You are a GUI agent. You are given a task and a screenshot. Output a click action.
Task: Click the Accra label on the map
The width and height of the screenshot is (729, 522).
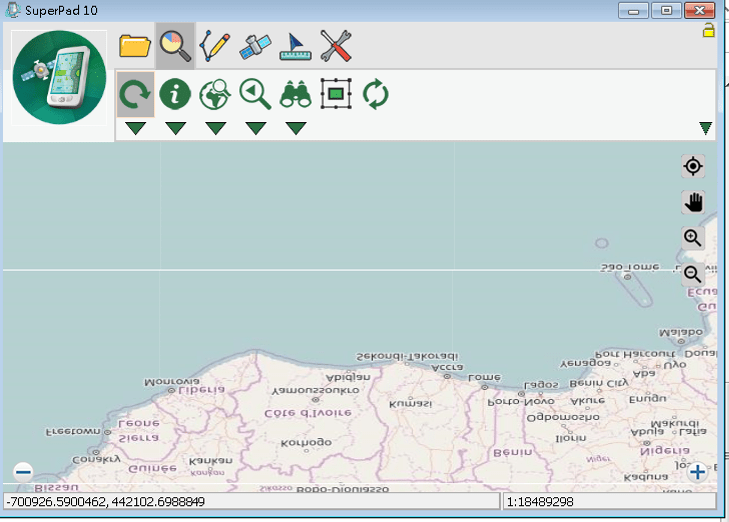point(447,367)
